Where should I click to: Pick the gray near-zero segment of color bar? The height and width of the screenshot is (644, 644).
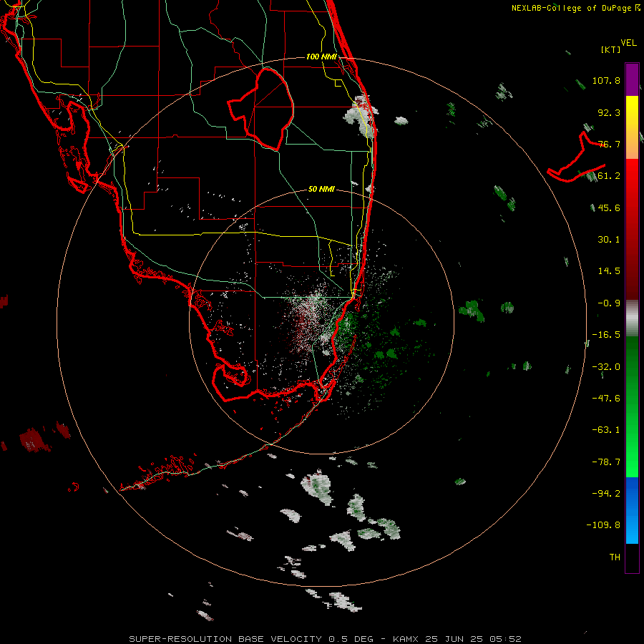coord(632,318)
